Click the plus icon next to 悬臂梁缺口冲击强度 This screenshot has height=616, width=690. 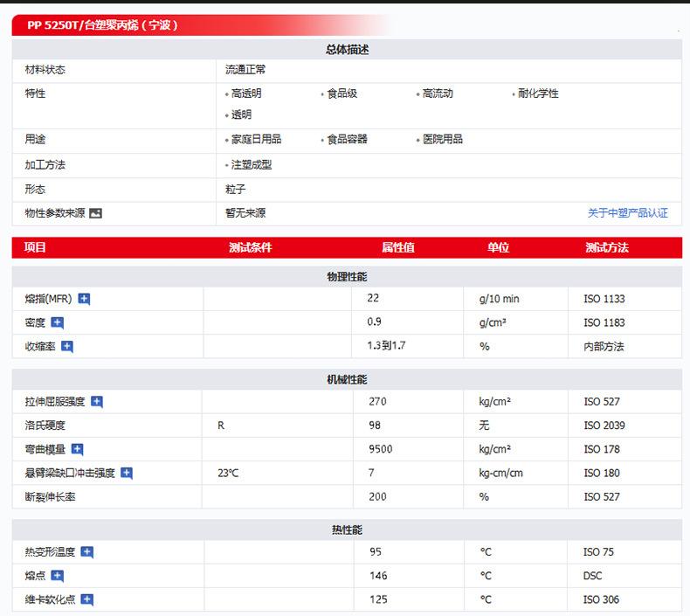click(127, 473)
